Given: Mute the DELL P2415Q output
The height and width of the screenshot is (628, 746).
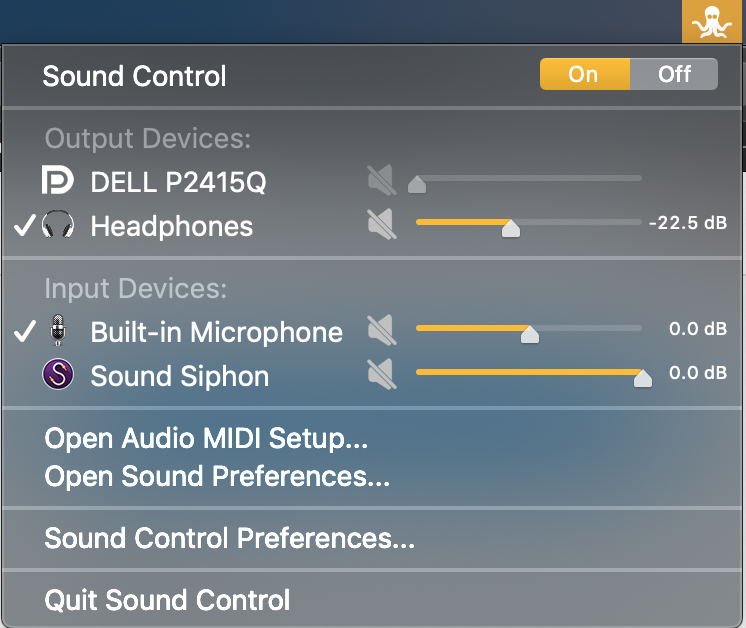Looking at the screenshot, I should [x=381, y=182].
